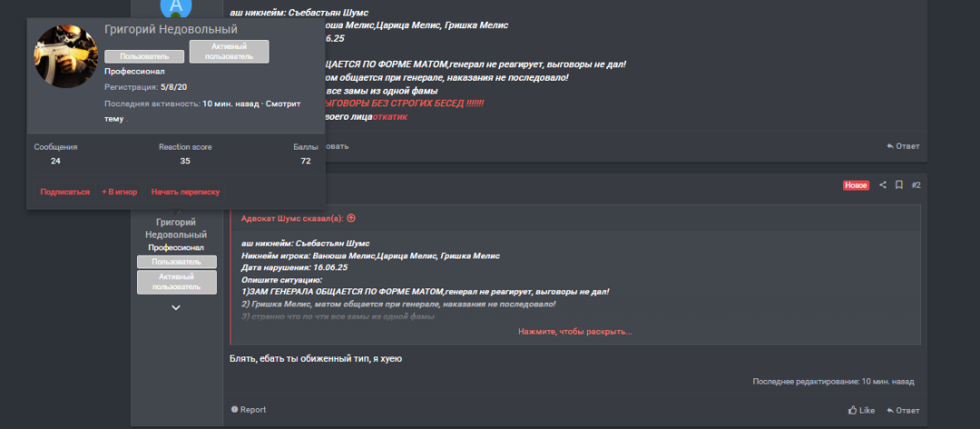Open the profile avatar image in popup
980x429 pixels.
point(65,56)
